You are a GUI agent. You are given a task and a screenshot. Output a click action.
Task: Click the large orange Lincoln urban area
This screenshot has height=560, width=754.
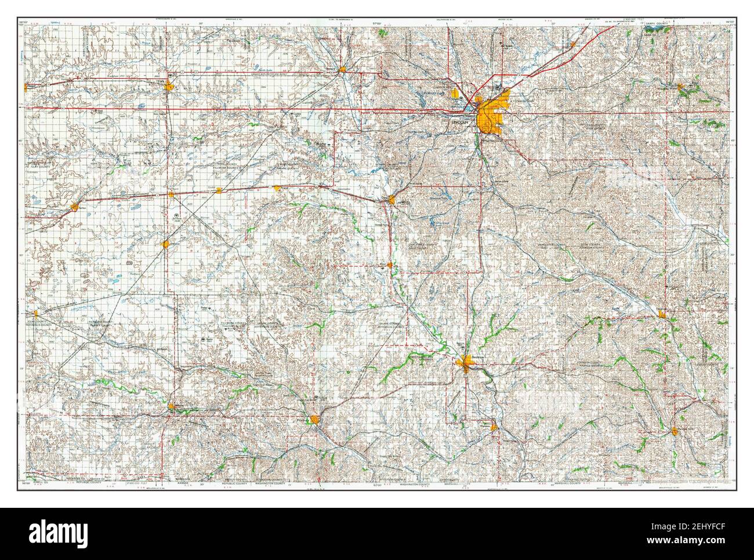pos(494,112)
